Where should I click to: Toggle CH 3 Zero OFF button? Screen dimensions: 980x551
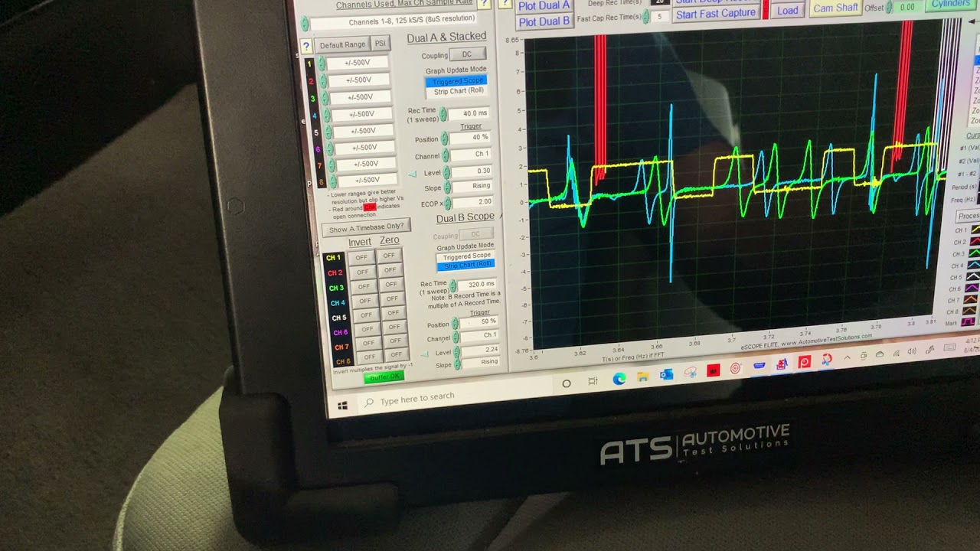[x=390, y=285]
